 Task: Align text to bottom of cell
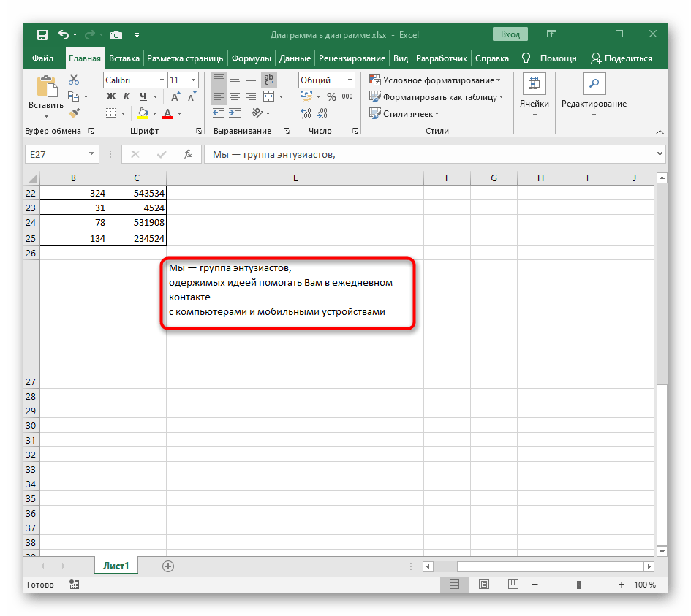[x=251, y=80]
